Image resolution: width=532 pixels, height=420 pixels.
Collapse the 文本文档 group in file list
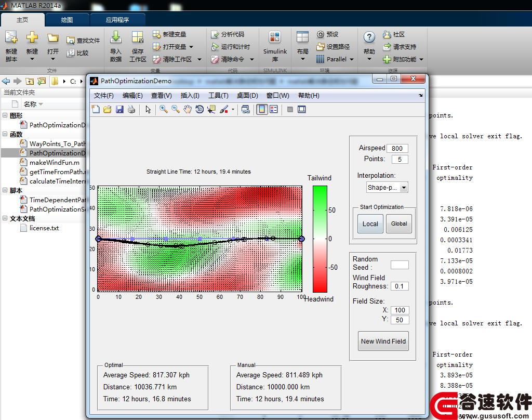(x=5, y=218)
